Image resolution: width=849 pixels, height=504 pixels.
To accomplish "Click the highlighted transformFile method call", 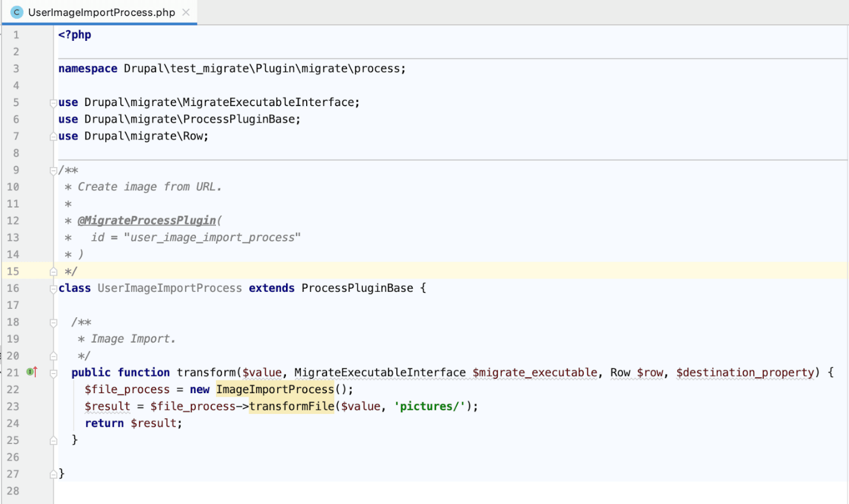I will click(291, 406).
